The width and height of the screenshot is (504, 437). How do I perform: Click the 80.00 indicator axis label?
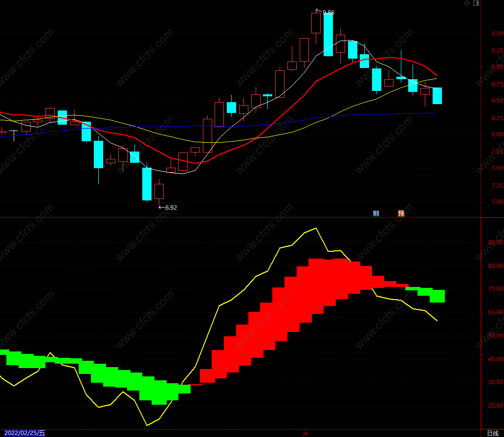495,266
